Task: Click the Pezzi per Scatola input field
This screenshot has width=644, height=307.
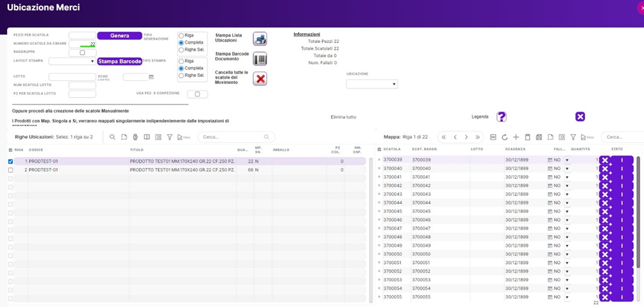Action: (82, 36)
